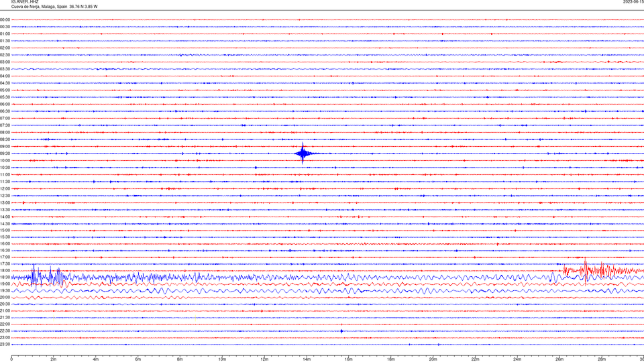Click the '26m' tick label on time axis
Screen dimensions: 644x362
click(x=559, y=359)
